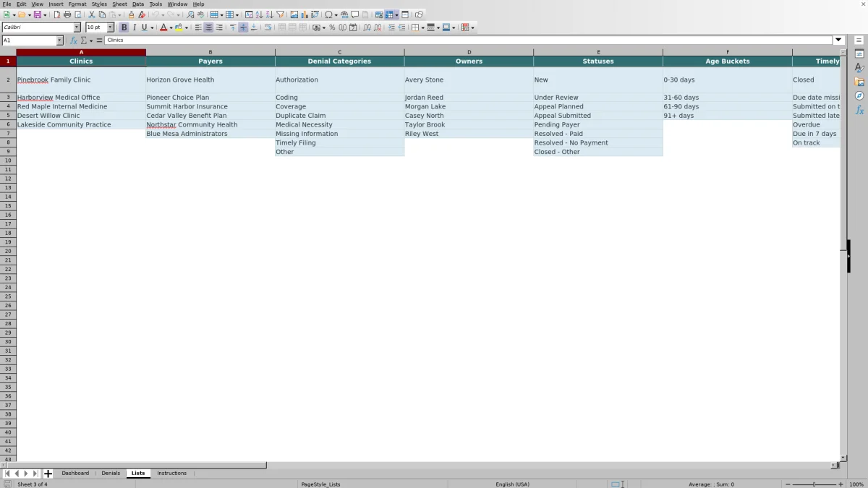Click the Print icon in toolbar
This screenshot has height=488, width=868.
67,14
